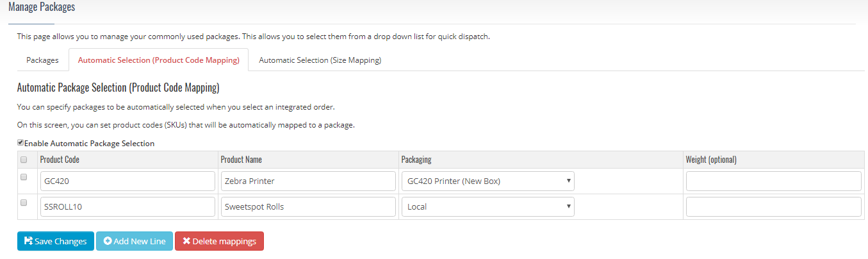Image resolution: width=868 pixels, height=259 pixels.
Task: Open Automatic Selection (Size Mapping) tab
Action: pos(320,60)
